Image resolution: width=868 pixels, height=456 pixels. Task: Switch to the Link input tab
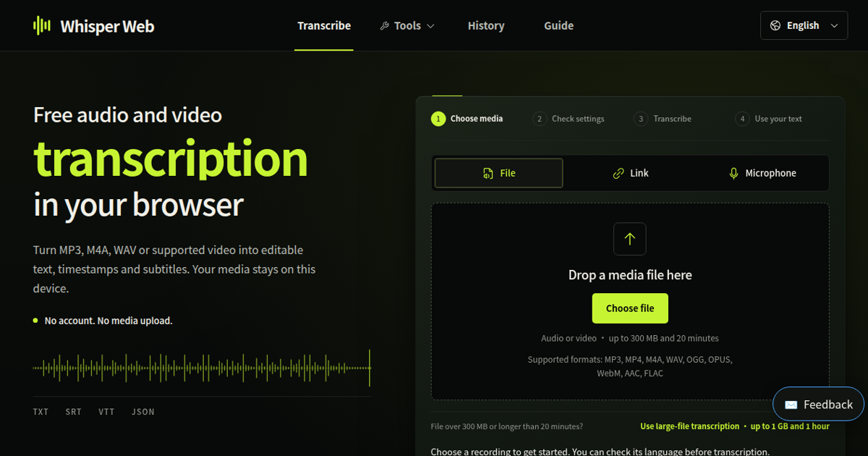[x=630, y=174]
